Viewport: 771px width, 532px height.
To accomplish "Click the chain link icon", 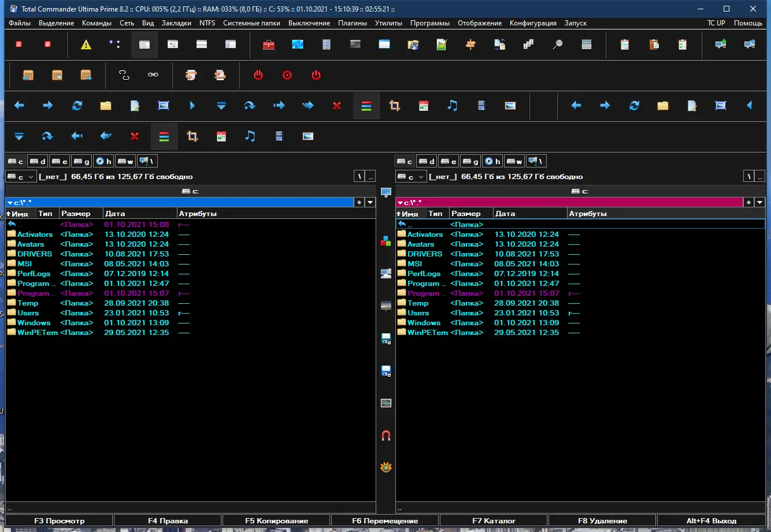I will tap(153, 75).
